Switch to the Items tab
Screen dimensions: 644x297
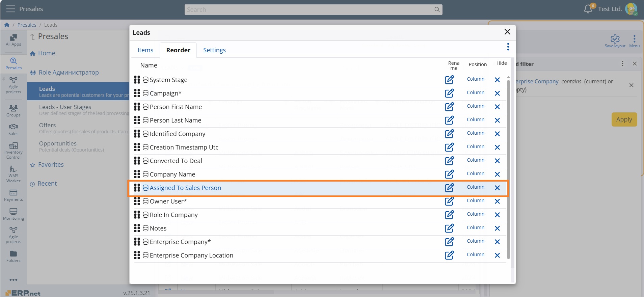pos(145,50)
